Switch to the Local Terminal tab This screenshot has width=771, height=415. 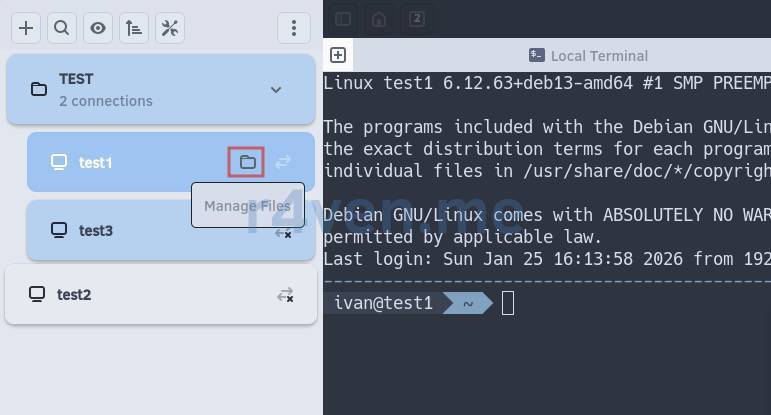point(588,56)
